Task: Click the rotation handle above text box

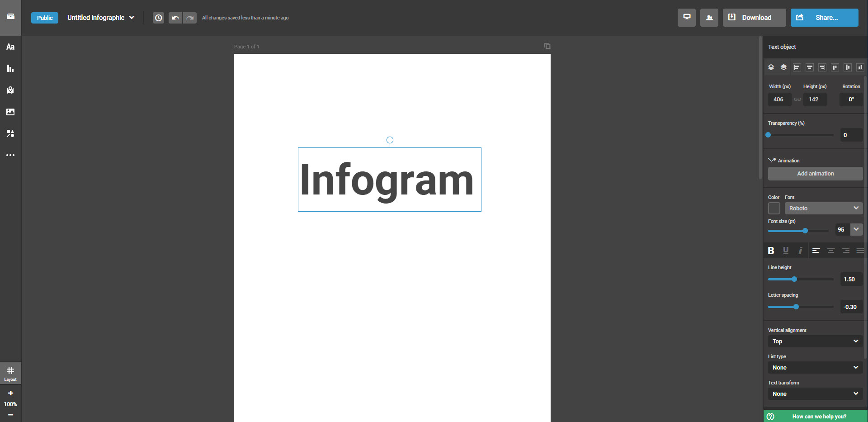Action: click(x=390, y=140)
